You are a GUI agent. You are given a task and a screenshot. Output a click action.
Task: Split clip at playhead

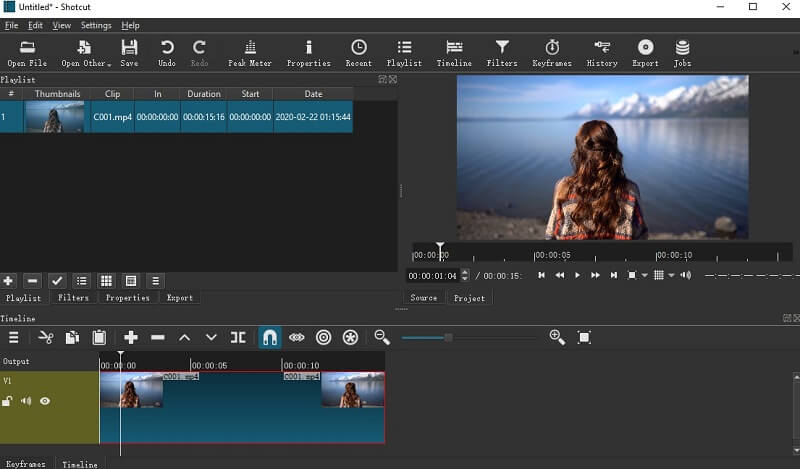pos(238,337)
